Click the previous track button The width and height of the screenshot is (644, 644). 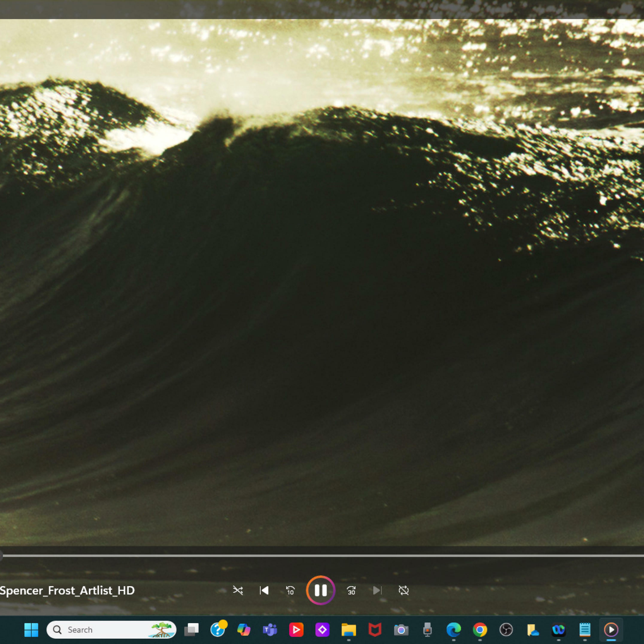[264, 590]
